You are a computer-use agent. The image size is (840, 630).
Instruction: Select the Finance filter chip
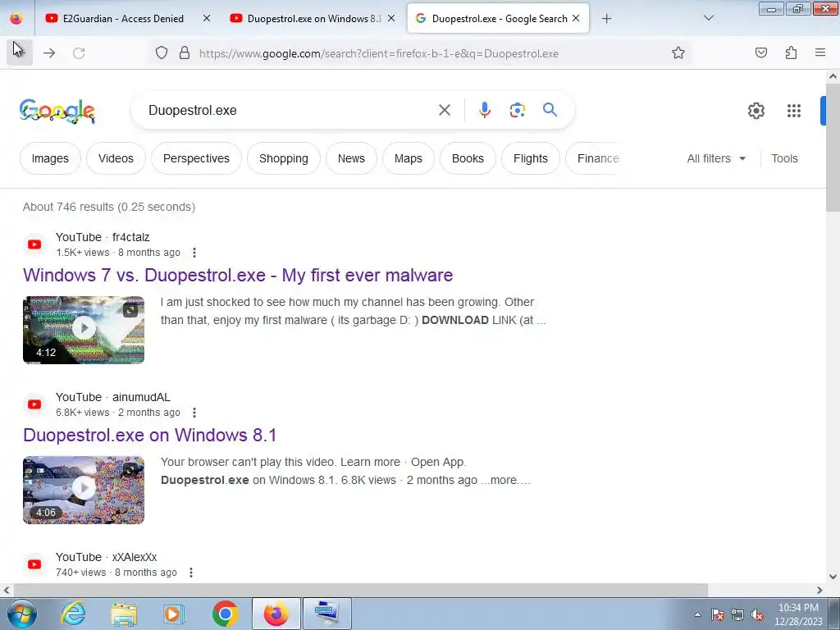coord(594,158)
